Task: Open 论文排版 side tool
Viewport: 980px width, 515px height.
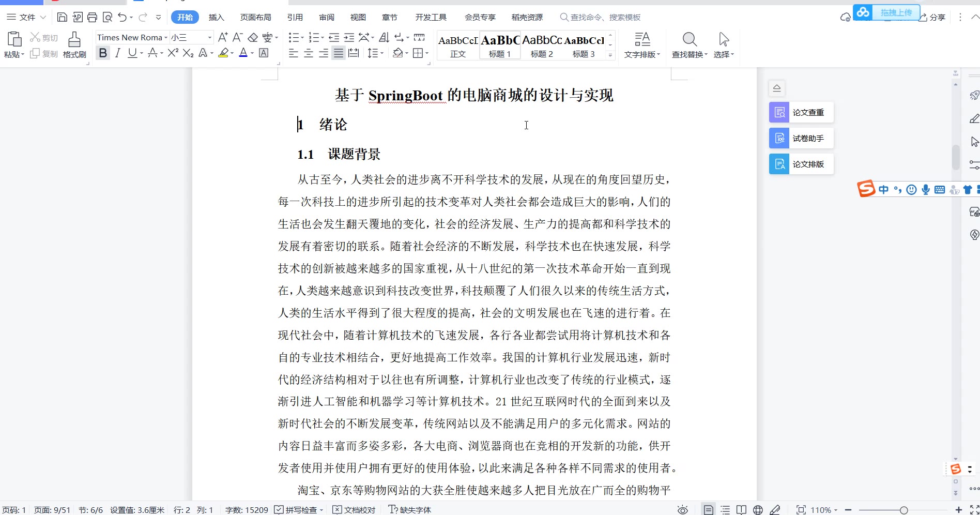Action: tap(801, 164)
